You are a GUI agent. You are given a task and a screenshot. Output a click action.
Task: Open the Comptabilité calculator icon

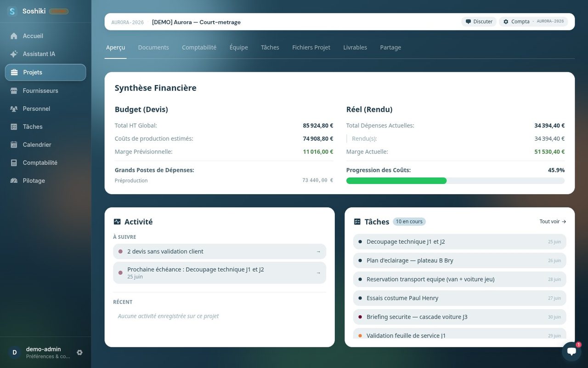click(14, 162)
